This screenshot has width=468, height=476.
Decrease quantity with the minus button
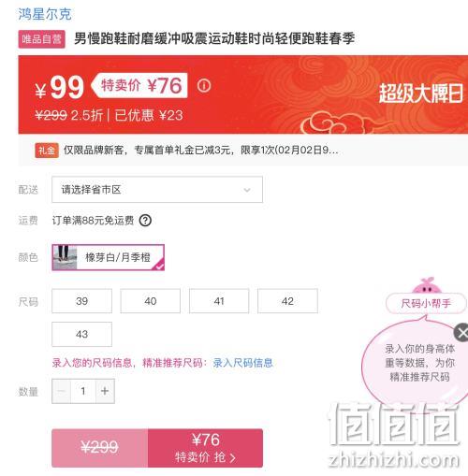[x=62, y=391]
